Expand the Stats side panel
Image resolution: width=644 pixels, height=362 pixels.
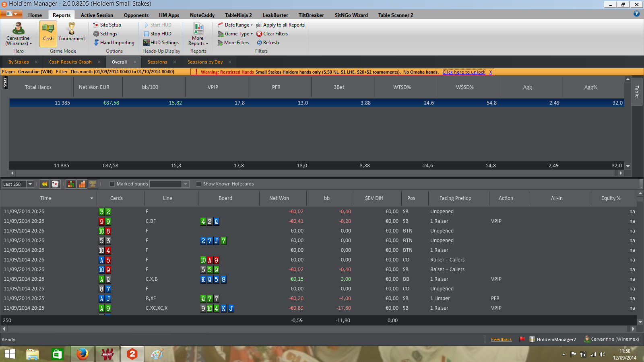pos(5,82)
